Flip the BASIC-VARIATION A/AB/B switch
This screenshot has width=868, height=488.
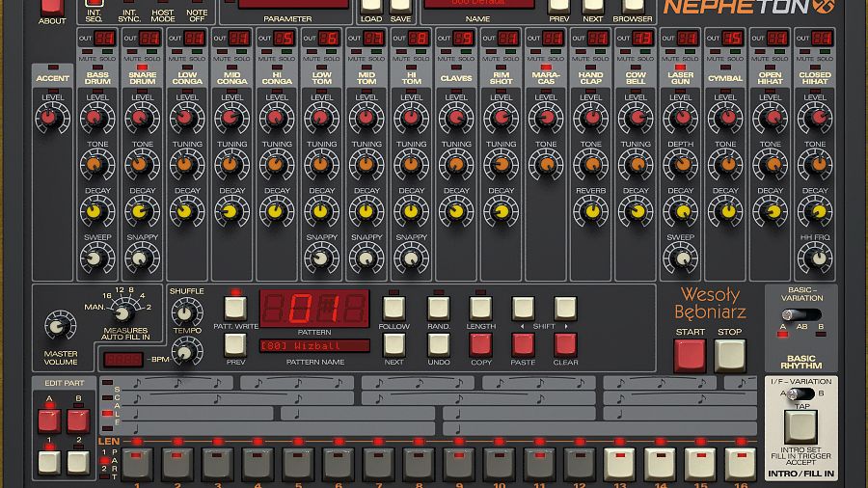[800, 314]
